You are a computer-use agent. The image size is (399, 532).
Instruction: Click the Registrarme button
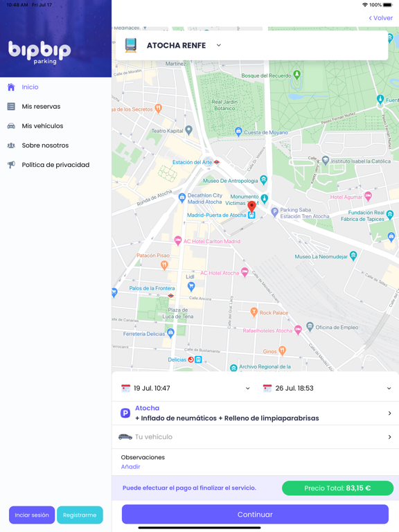[x=80, y=515]
